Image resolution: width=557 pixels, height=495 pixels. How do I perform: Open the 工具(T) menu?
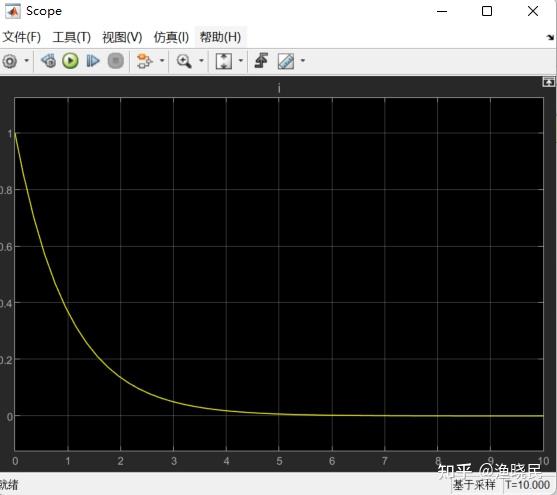click(72, 37)
